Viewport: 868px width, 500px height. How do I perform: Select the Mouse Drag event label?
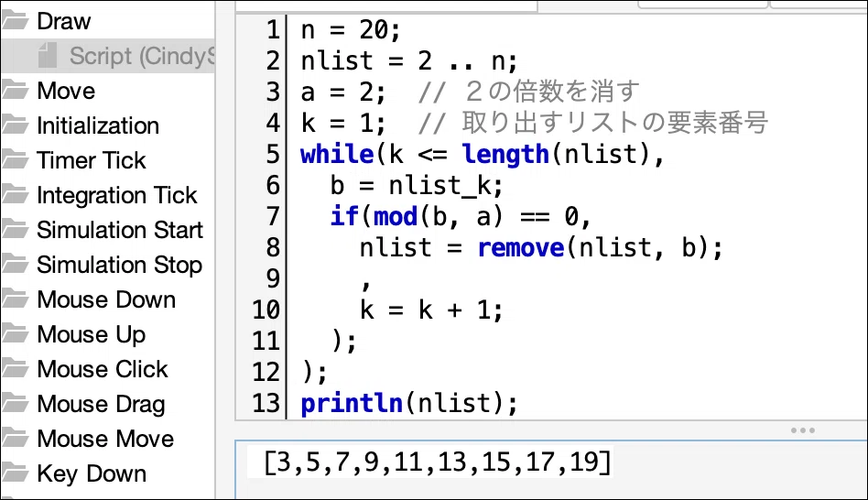pyautogui.click(x=101, y=405)
